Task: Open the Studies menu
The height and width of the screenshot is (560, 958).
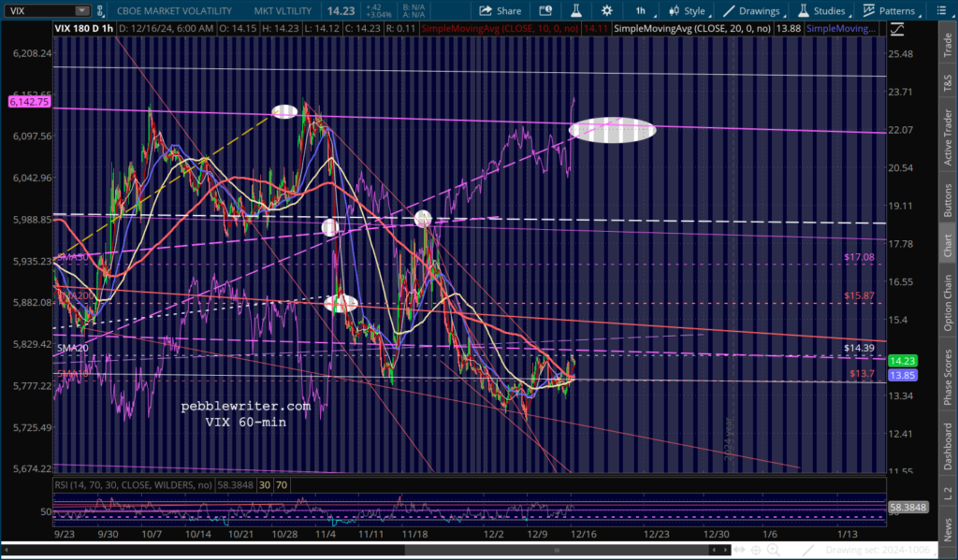Action: [x=821, y=10]
